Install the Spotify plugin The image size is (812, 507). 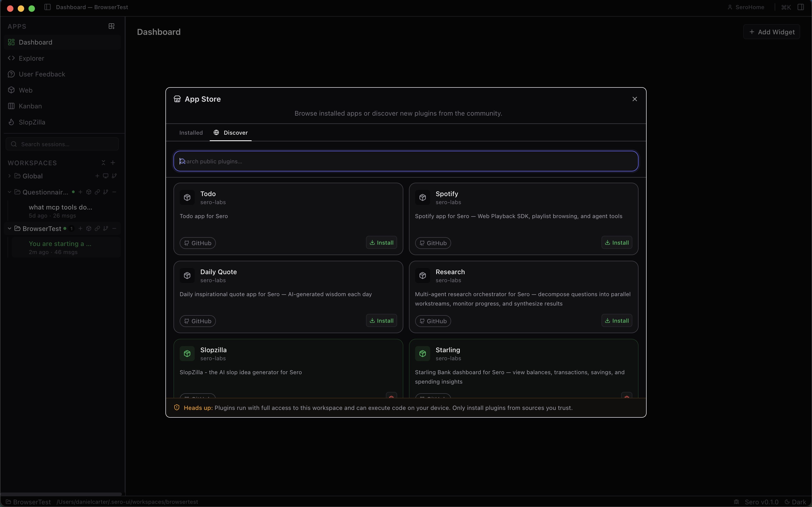tap(617, 243)
